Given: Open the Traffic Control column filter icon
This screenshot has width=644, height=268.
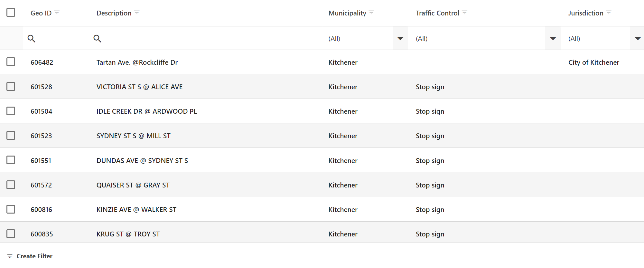Looking at the screenshot, I should tap(464, 13).
